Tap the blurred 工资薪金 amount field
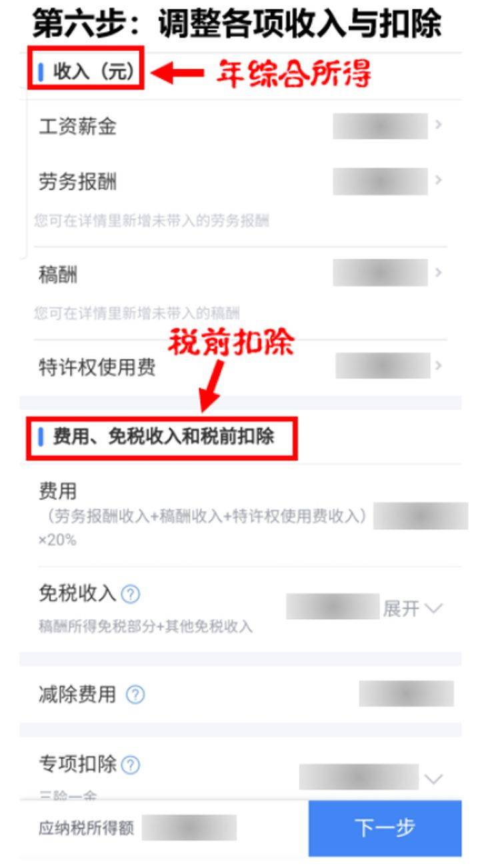The width and height of the screenshot is (480, 868). [x=381, y=126]
